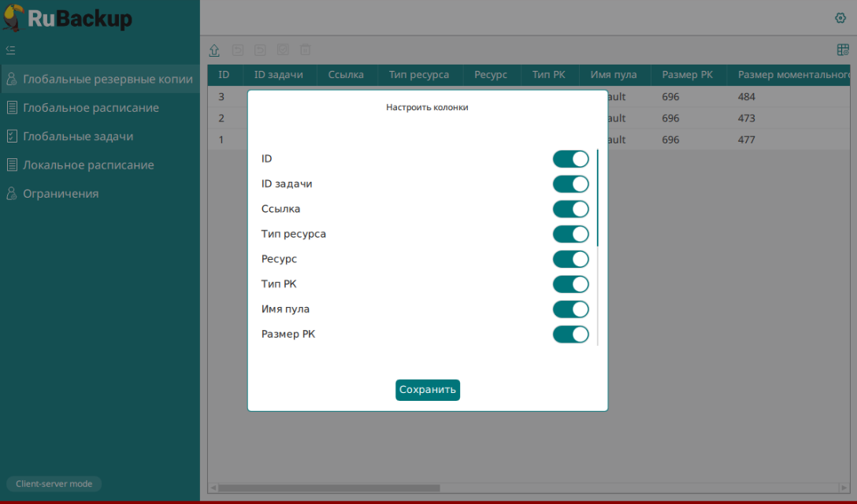Toggle off the Имя пула column
Viewport: 857px width, 504px height.
570,309
